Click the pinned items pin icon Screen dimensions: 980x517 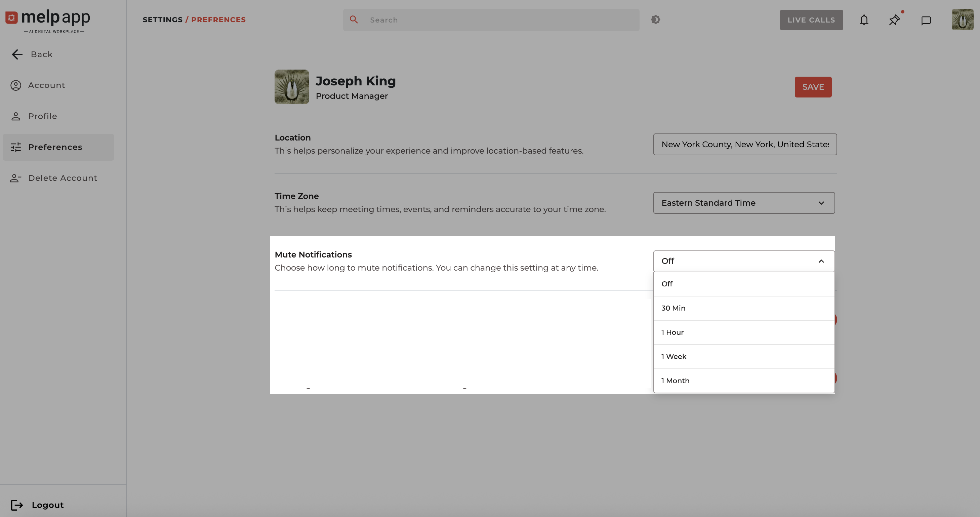(894, 20)
